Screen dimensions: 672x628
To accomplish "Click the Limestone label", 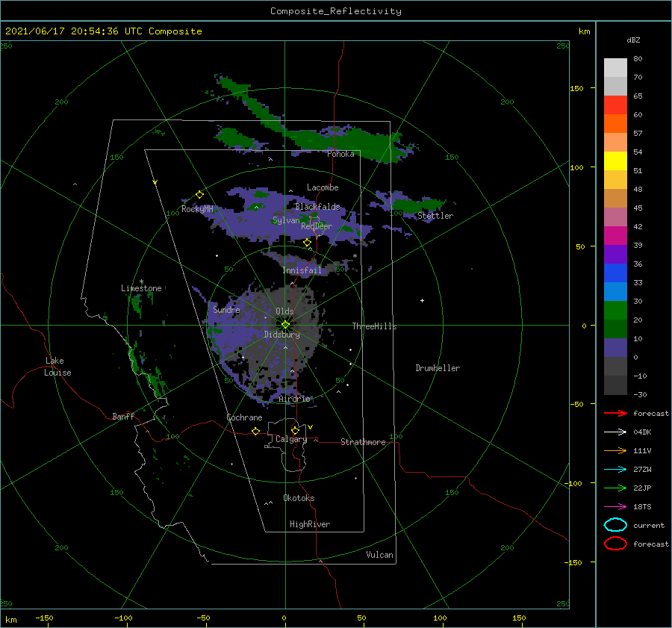I will (x=141, y=288).
